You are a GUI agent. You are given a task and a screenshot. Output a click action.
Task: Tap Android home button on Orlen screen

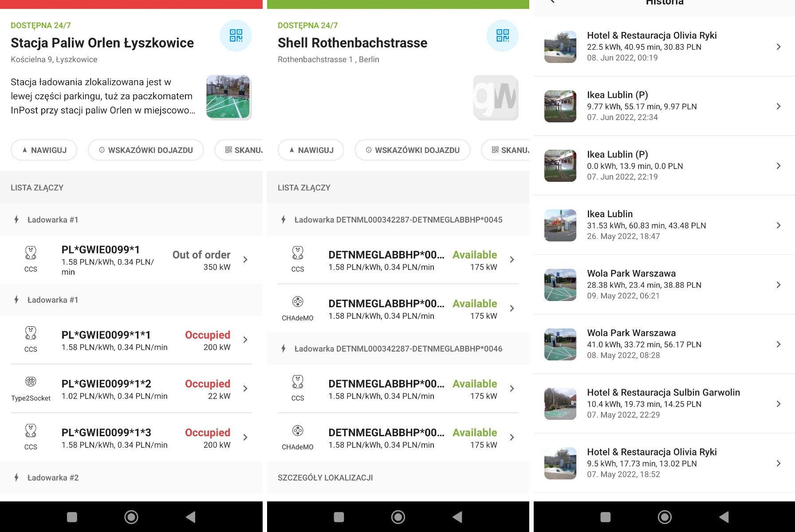pos(131,517)
